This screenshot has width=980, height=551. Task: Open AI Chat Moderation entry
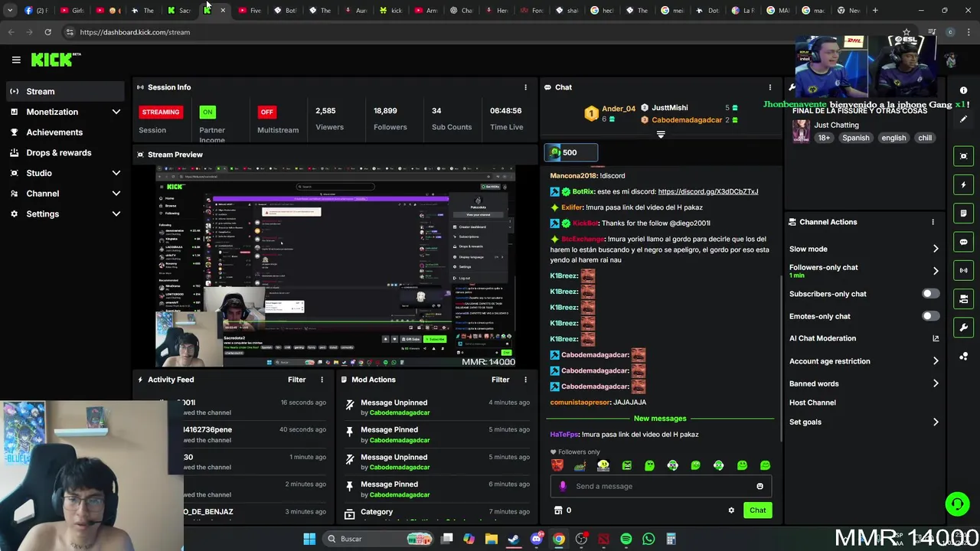822,338
